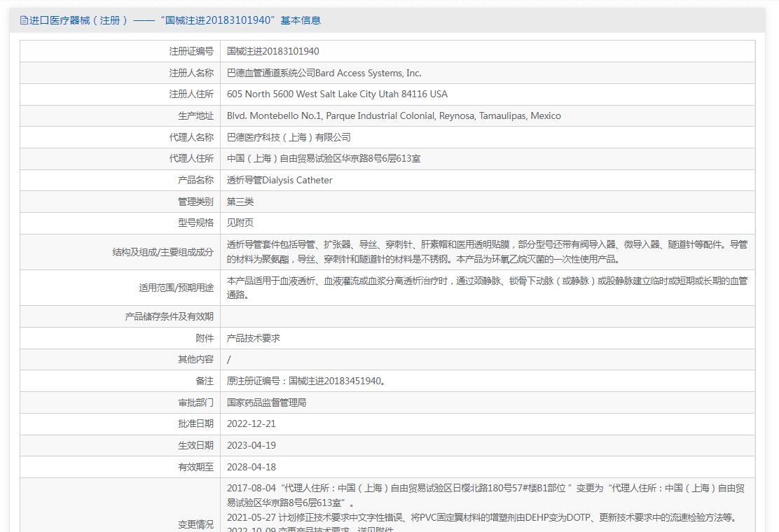Click the 有效期至 row label

[195, 467]
